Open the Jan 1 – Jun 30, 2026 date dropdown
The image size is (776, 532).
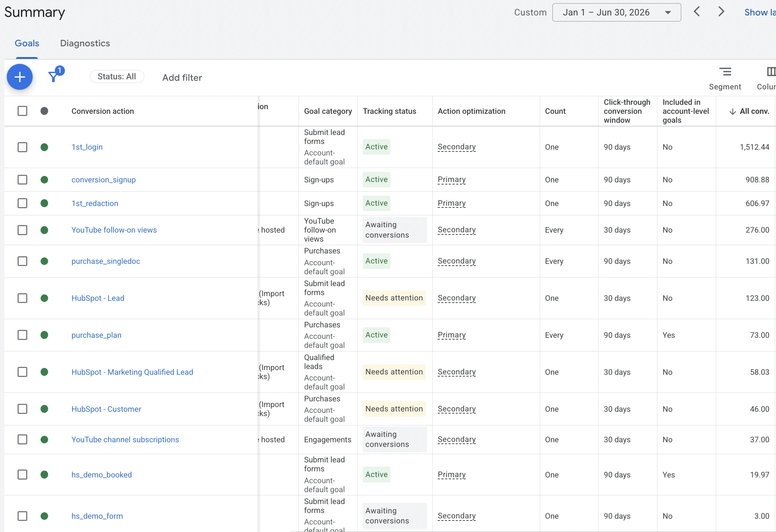[x=616, y=13]
